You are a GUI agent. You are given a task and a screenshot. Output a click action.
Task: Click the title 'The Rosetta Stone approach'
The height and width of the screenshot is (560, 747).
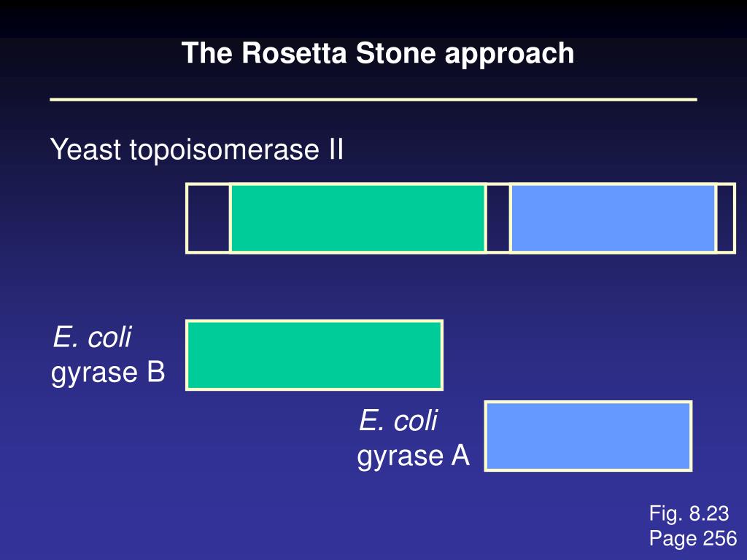point(378,53)
